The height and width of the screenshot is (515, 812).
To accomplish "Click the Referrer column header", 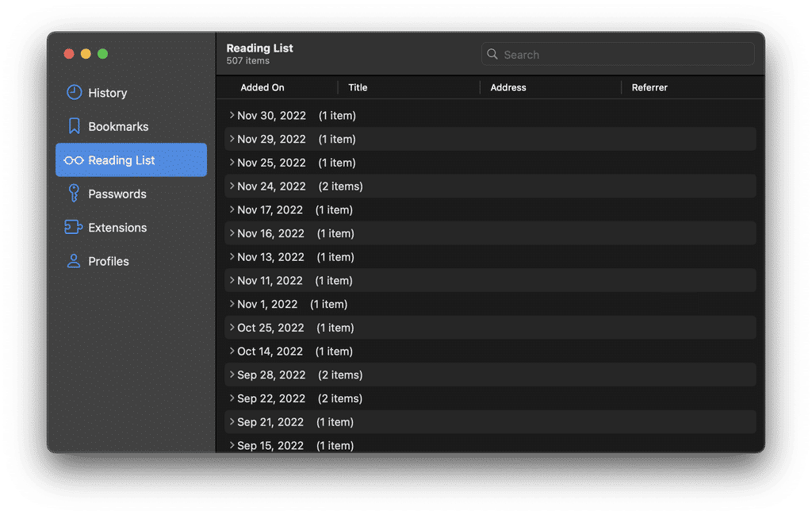I will pos(649,87).
